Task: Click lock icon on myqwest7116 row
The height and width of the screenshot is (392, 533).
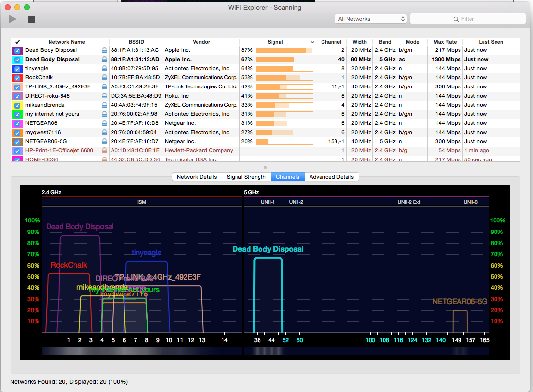Action: 104,133
